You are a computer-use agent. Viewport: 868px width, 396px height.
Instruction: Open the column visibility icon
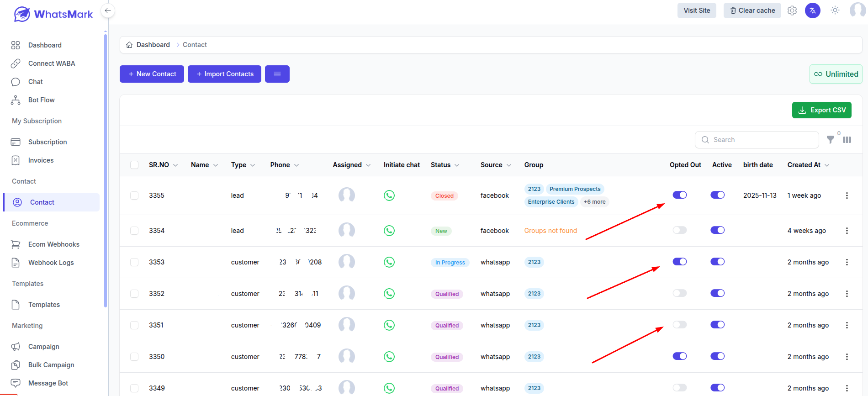point(847,140)
